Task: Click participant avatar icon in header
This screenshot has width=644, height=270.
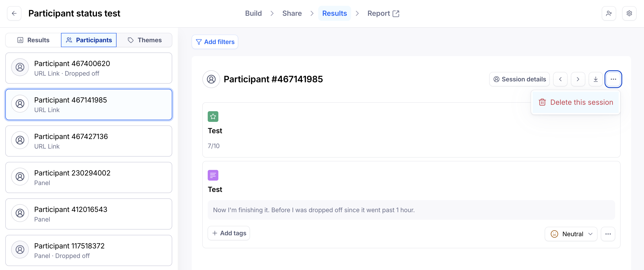Action: pyautogui.click(x=211, y=79)
